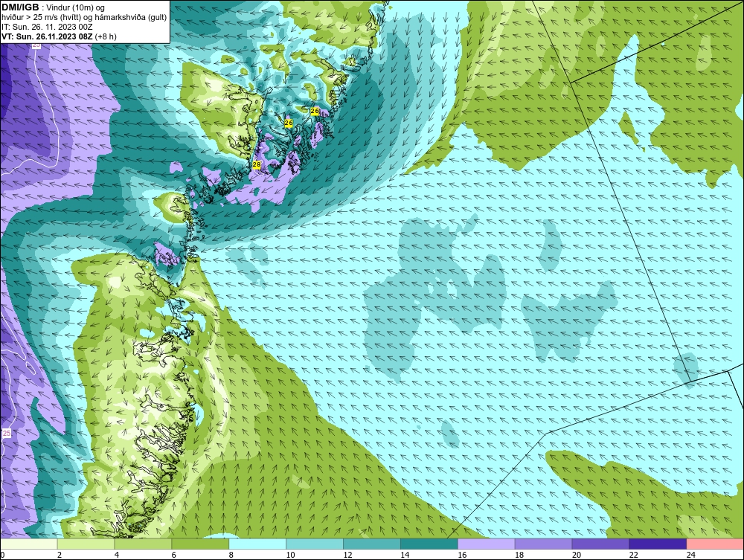Screen dimensions: 744x560
Task: Click the 0–2 m/s pale yellow legend swatch
Action: point(29,544)
